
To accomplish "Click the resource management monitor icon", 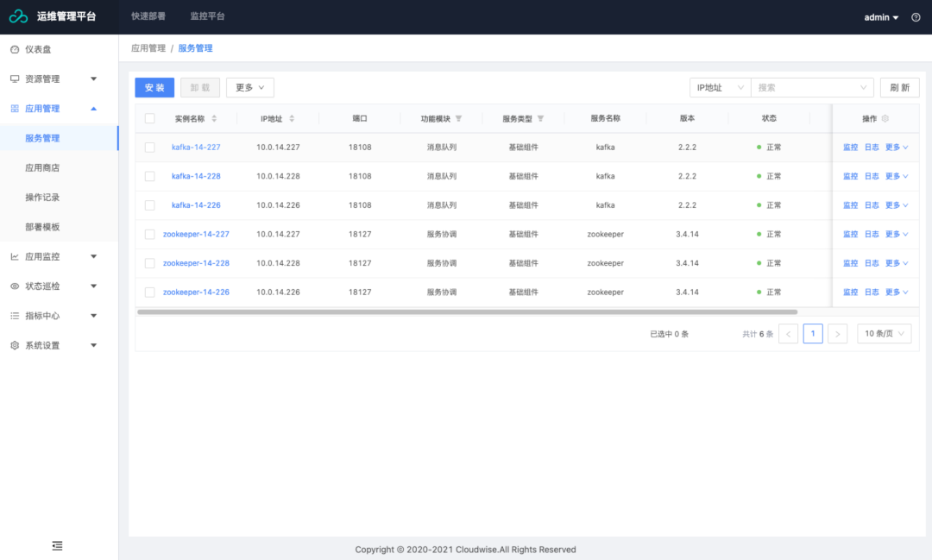I will coord(15,79).
